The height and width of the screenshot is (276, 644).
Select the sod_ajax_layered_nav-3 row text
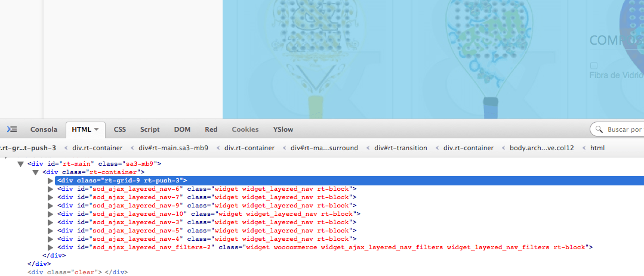(207, 222)
